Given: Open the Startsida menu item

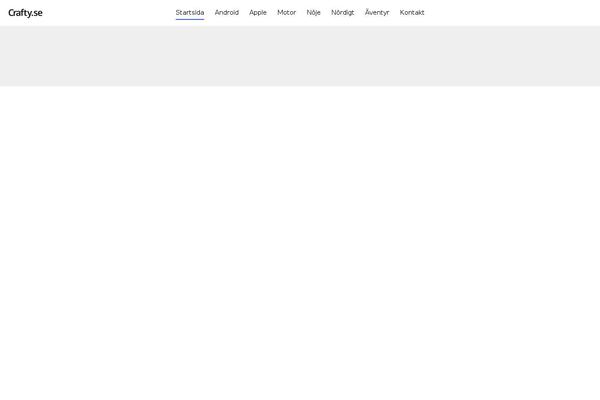Looking at the screenshot, I should 190,13.
